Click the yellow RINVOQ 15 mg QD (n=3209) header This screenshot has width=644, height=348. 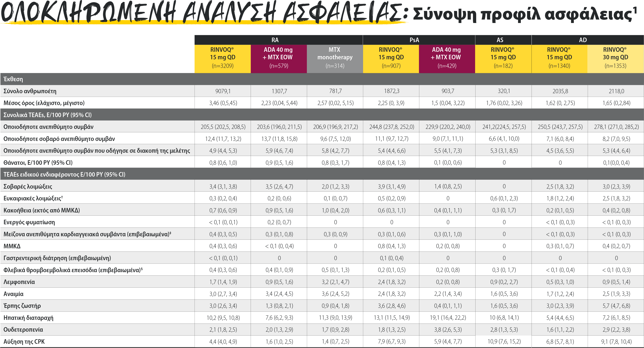pos(223,58)
